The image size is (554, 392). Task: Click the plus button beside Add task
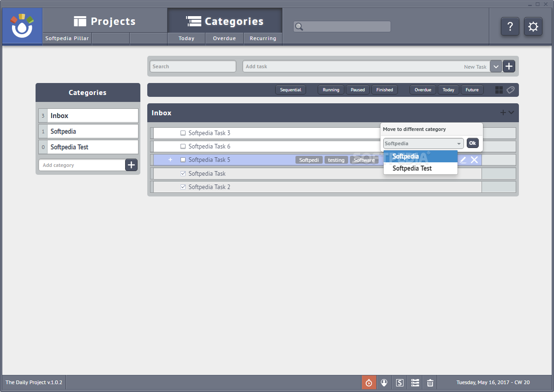coord(509,66)
